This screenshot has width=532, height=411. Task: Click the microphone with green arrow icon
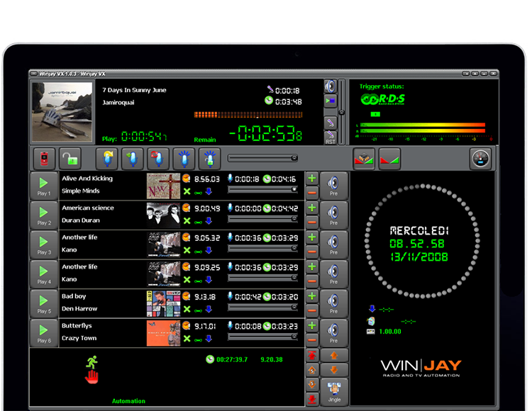pyautogui.click(x=133, y=158)
